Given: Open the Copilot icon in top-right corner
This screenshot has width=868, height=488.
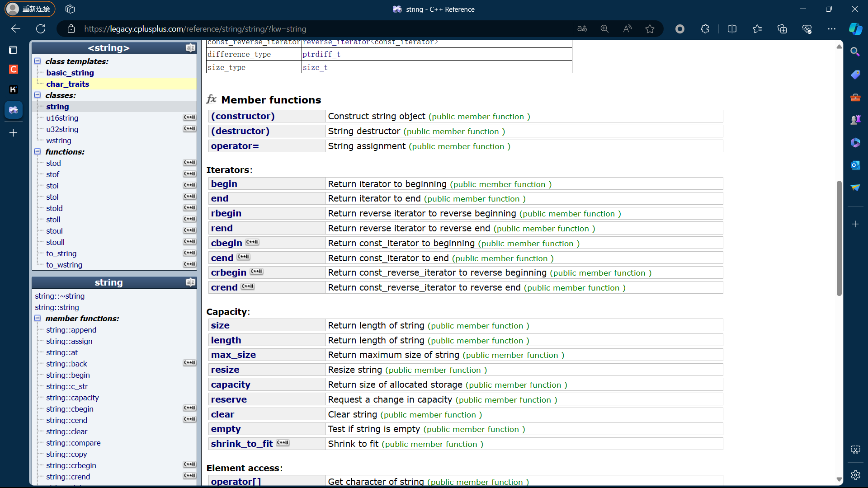Looking at the screenshot, I should point(855,29).
